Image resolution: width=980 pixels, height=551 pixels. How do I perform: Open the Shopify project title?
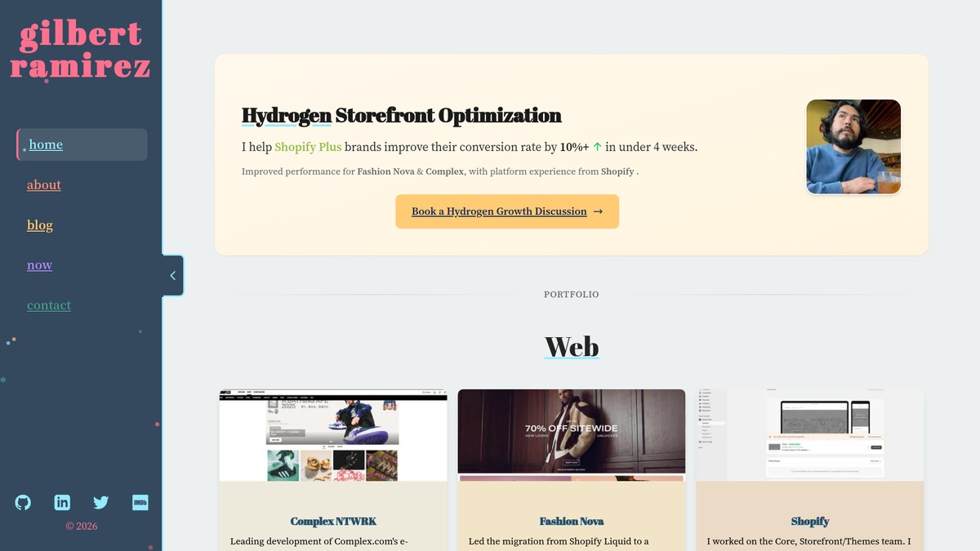[810, 521]
